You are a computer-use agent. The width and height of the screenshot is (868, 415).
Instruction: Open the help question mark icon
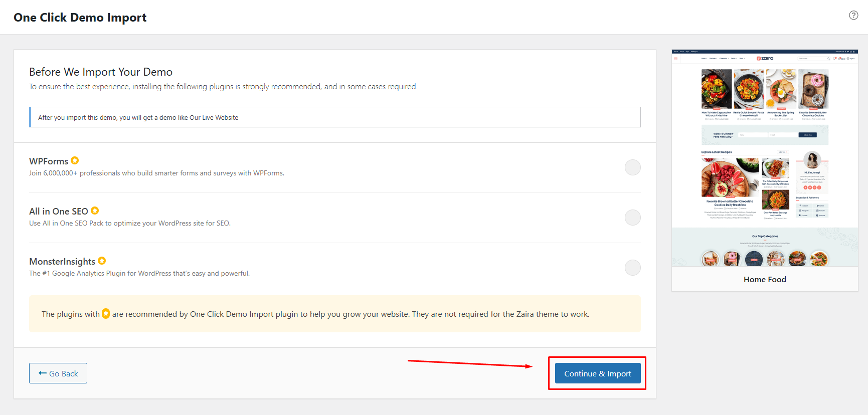coord(853,16)
